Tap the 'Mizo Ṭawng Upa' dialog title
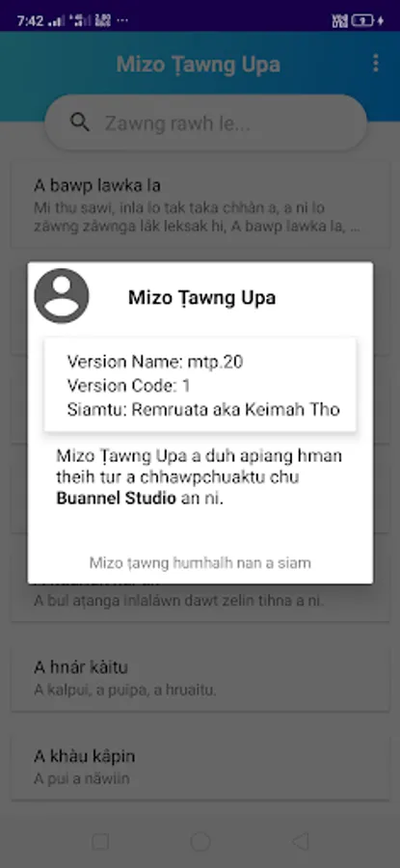Image resolution: width=400 pixels, height=868 pixels. pos(202,298)
